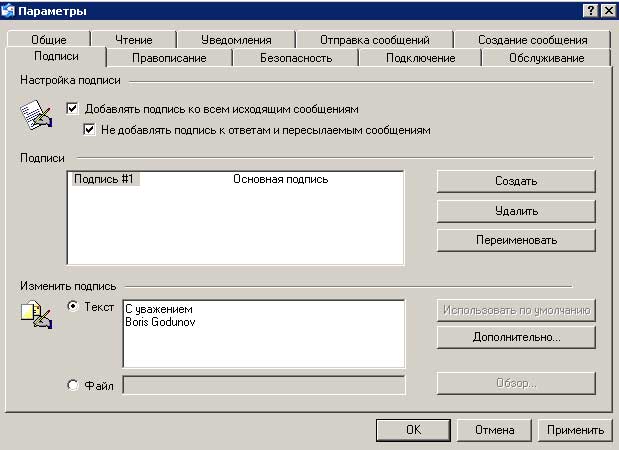The width and height of the screenshot is (619, 450).
Task: Switch to the Обслуживание tab
Action: pyautogui.click(x=548, y=58)
